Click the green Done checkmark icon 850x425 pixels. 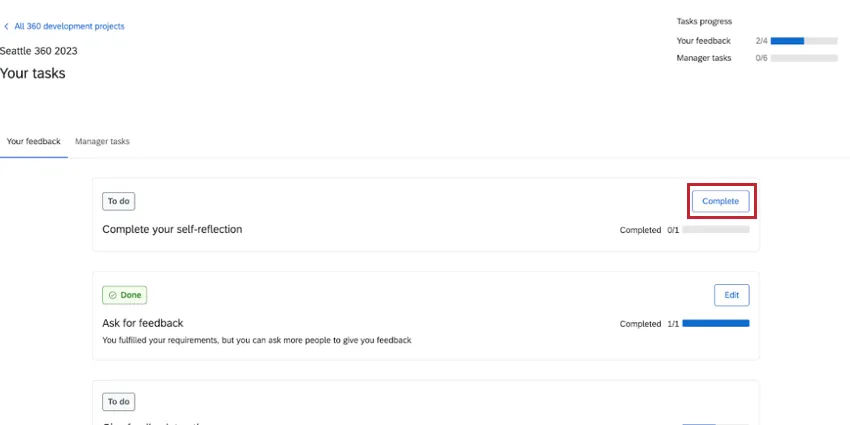[x=113, y=295]
